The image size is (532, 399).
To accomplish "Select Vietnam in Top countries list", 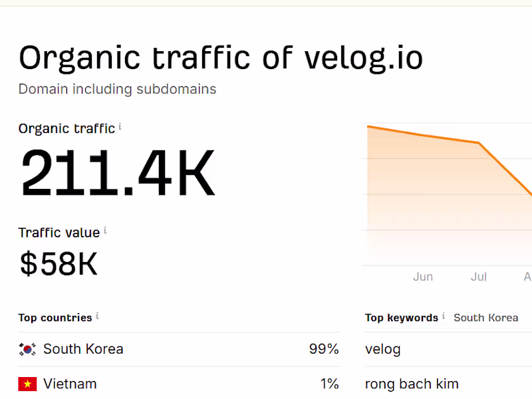I will pos(70,384).
